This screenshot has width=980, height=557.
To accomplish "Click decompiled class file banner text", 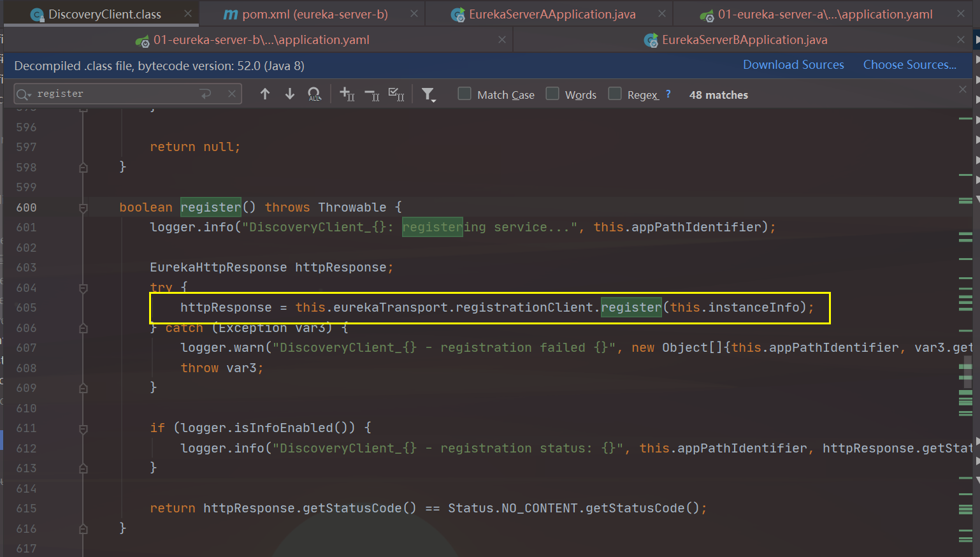I will point(159,66).
